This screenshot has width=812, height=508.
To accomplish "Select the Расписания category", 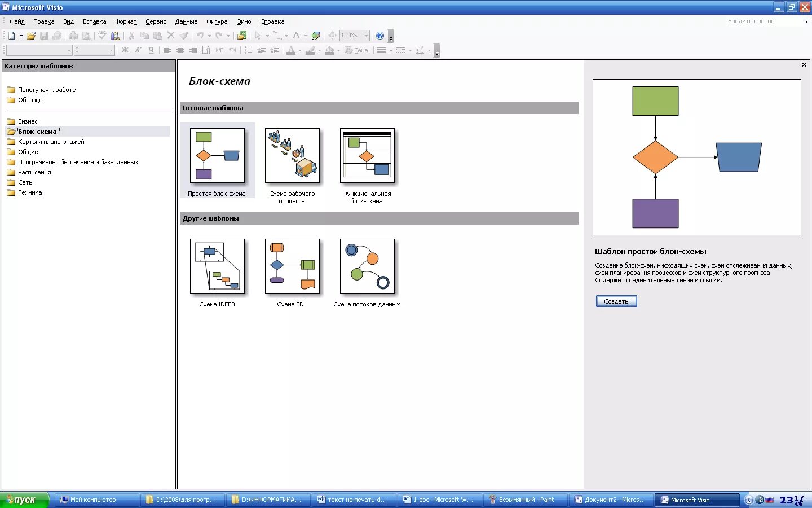I will 34,172.
